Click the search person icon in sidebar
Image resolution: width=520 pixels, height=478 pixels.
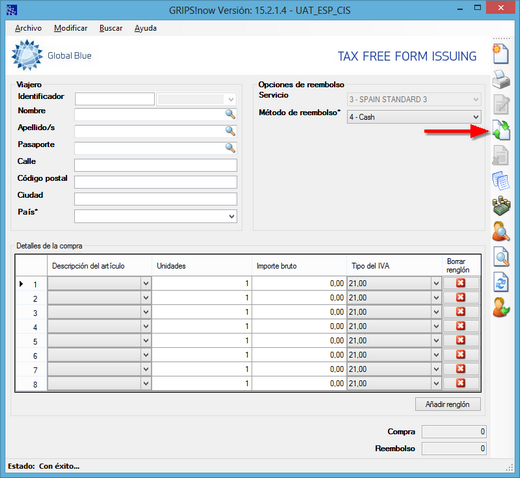click(501, 231)
